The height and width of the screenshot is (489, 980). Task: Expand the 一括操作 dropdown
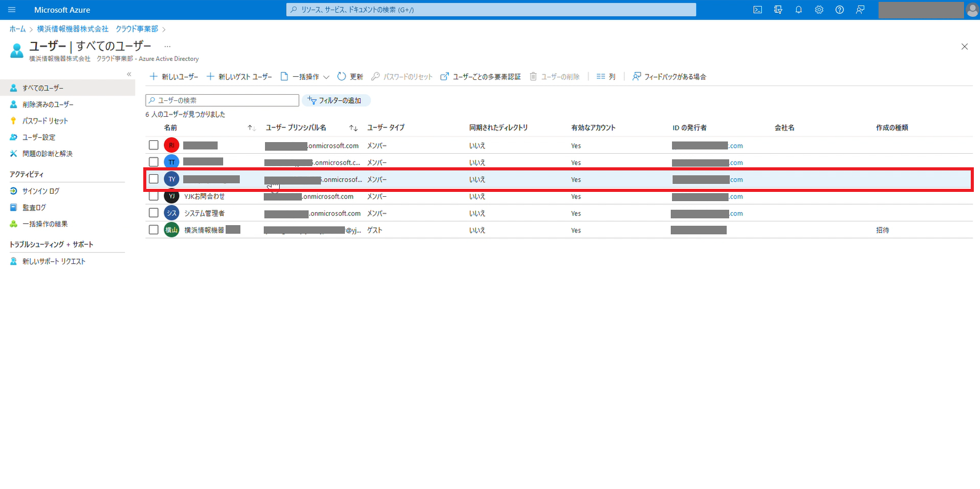click(x=305, y=77)
